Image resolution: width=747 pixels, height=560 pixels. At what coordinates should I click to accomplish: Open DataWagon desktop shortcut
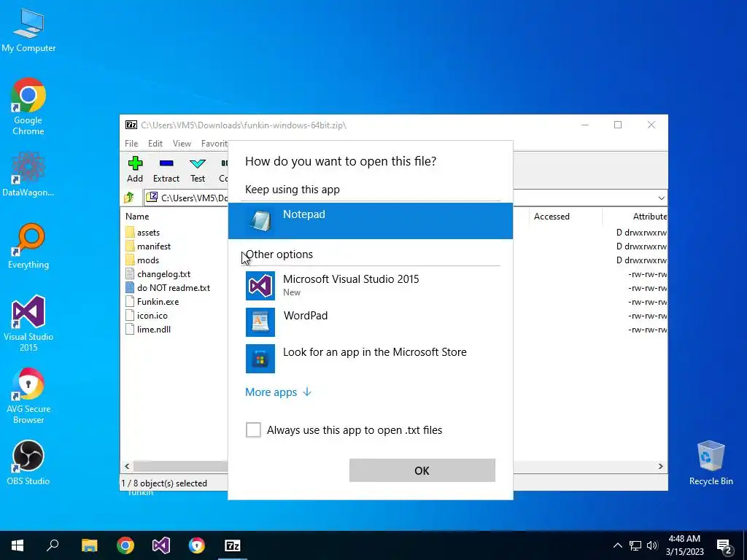pos(28,174)
